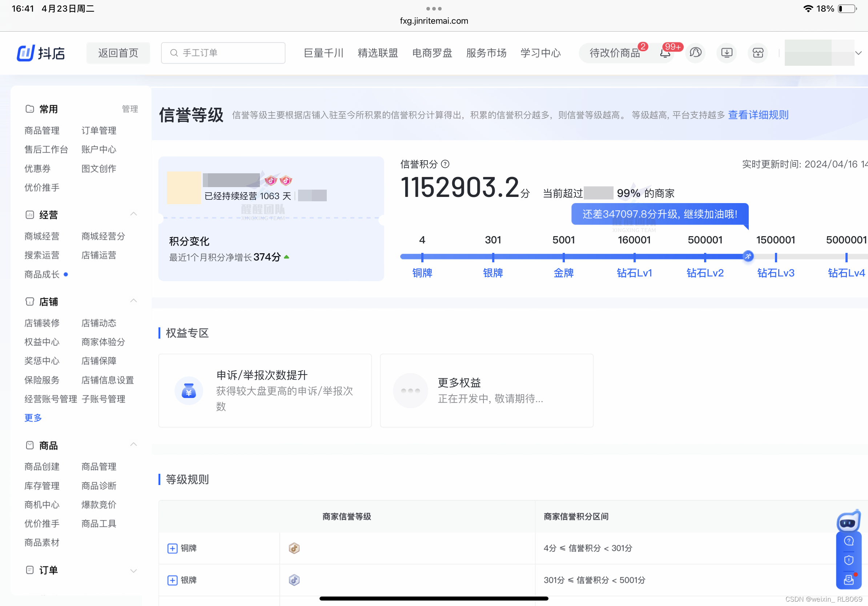
Task: Open the download center icon
Action: click(x=727, y=53)
